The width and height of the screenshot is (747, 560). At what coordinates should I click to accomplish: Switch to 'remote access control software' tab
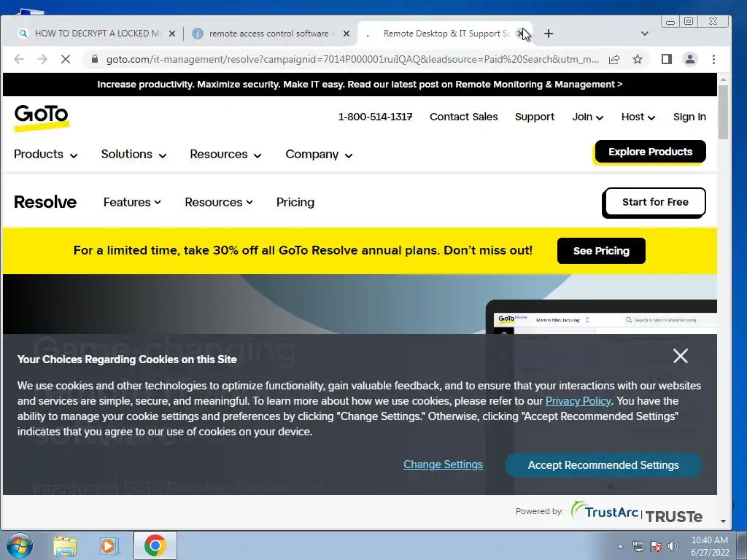(x=271, y=34)
